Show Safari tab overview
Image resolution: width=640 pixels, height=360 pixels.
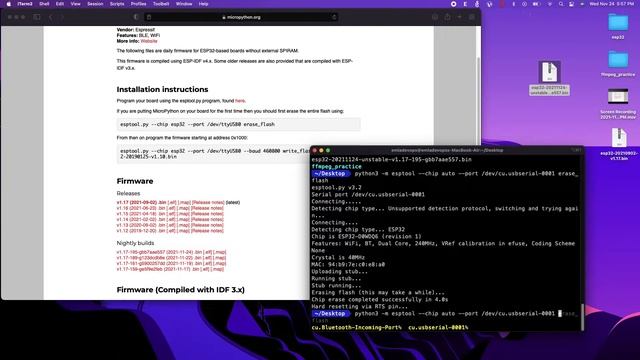tap(472, 17)
